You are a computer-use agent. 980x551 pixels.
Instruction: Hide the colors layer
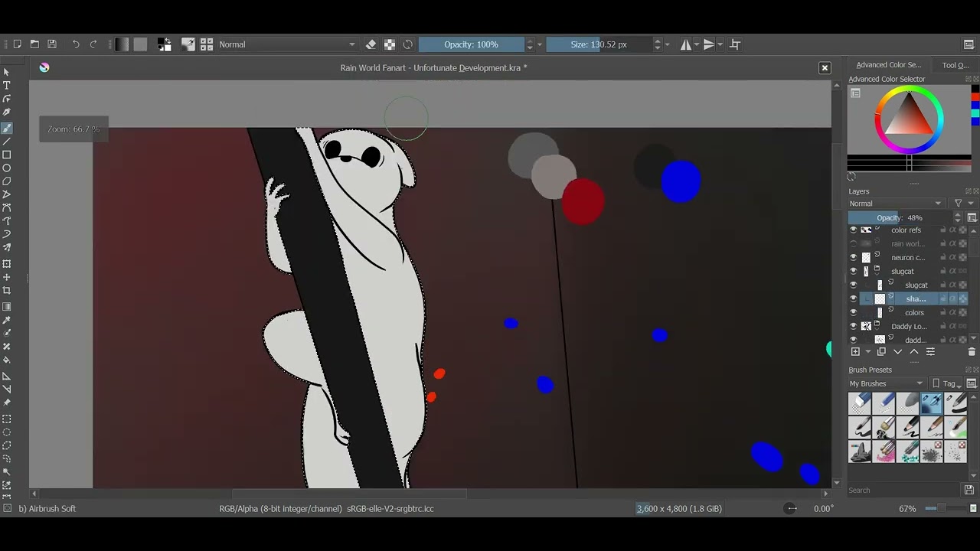(854, 312)
